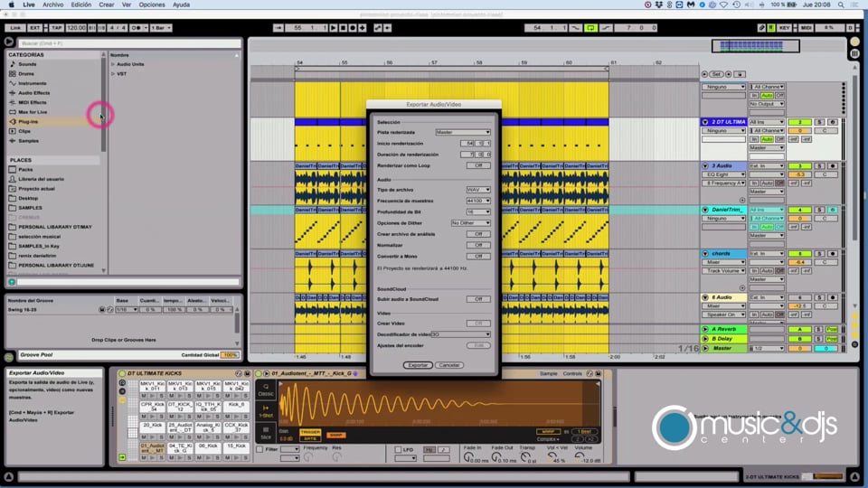Click the Duración de renderización bar field

(467, 155)
